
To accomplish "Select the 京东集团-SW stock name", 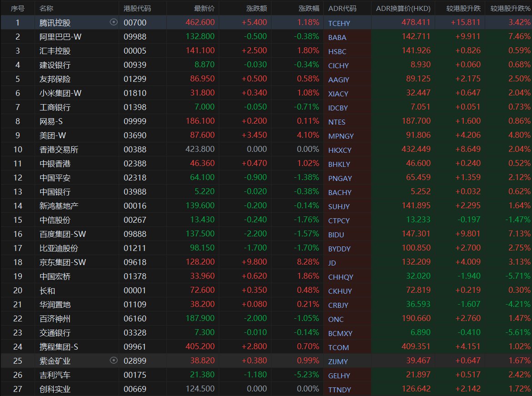I will 63,262.
